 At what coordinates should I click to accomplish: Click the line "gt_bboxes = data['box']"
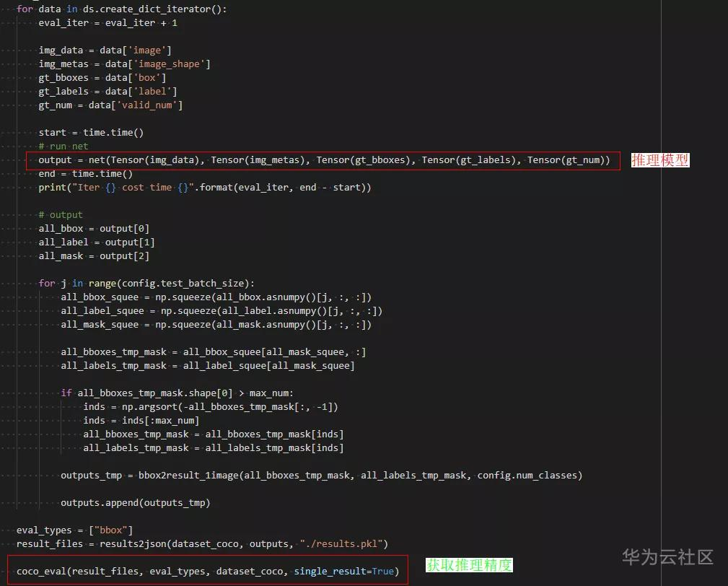102,77
